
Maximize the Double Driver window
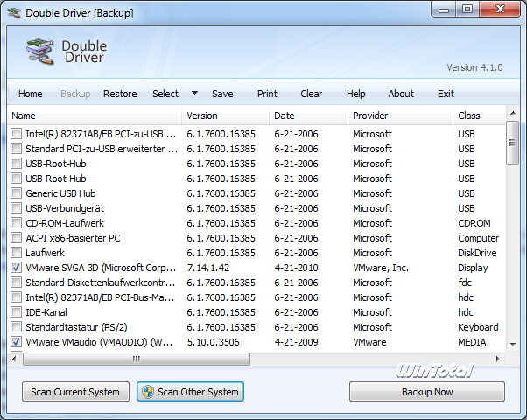(467, 10)
